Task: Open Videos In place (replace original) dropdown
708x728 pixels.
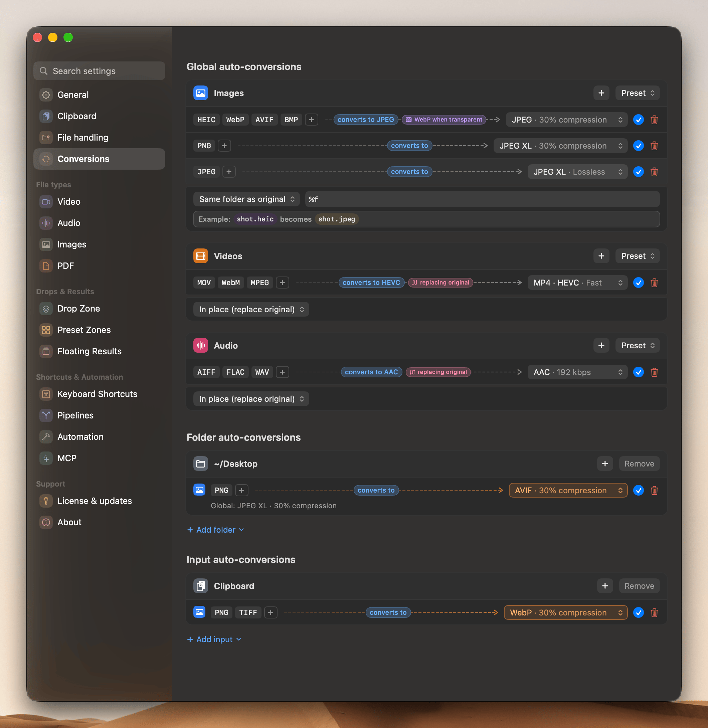Action: point(251,309)
